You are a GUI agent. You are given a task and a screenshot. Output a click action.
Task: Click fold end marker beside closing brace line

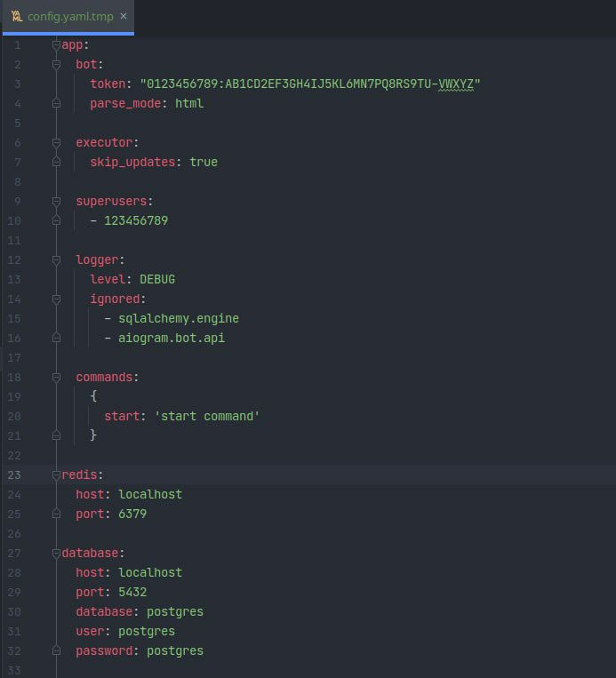(56, 435)
